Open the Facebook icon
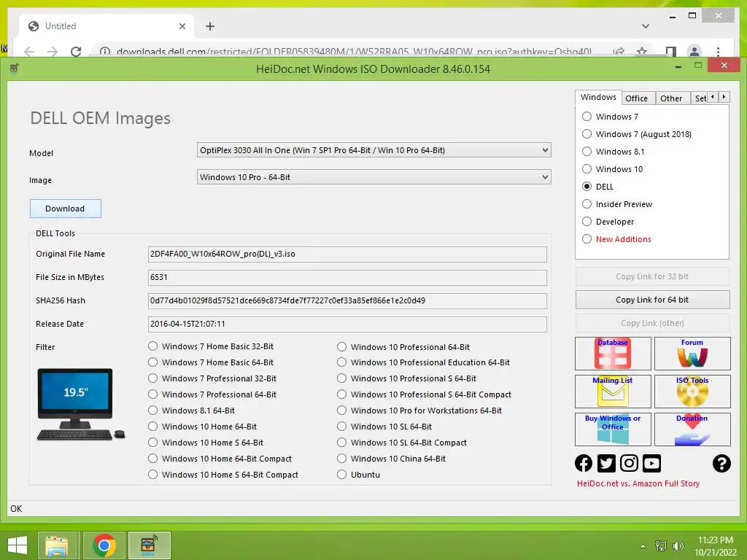Viewport: 747px width, 560px height. (x=583, y=463)
